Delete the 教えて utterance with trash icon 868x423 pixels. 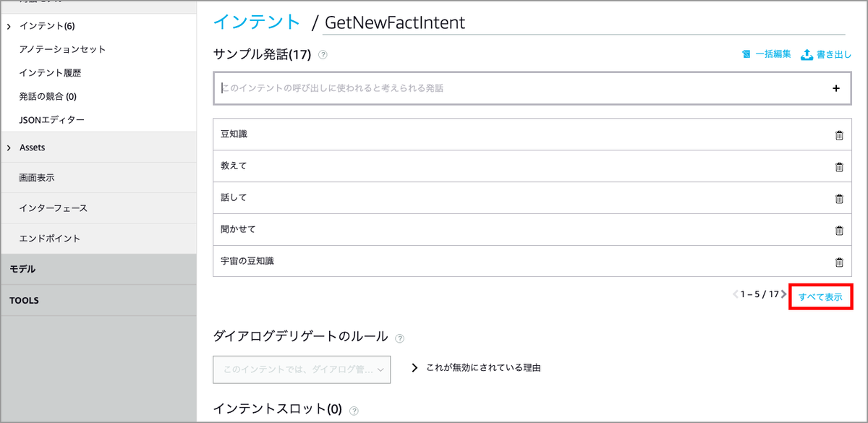(839, 166)
